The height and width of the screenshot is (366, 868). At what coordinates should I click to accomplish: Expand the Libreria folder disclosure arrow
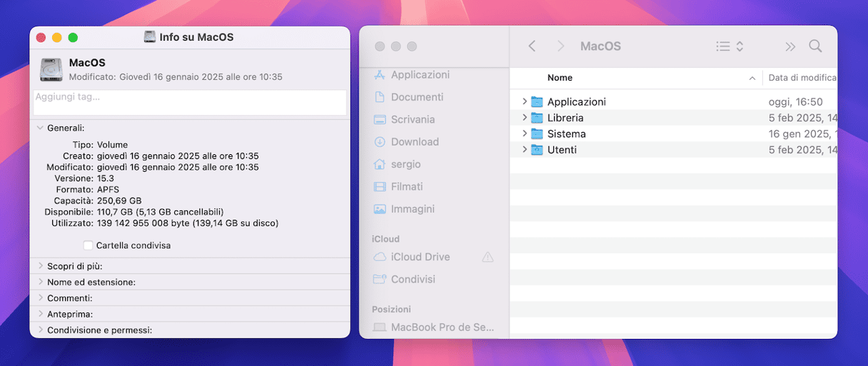525,118
